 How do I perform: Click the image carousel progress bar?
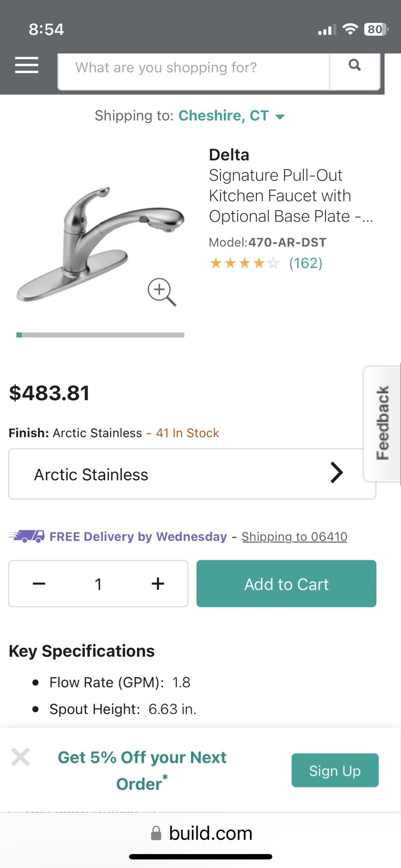tap(100, 335)
